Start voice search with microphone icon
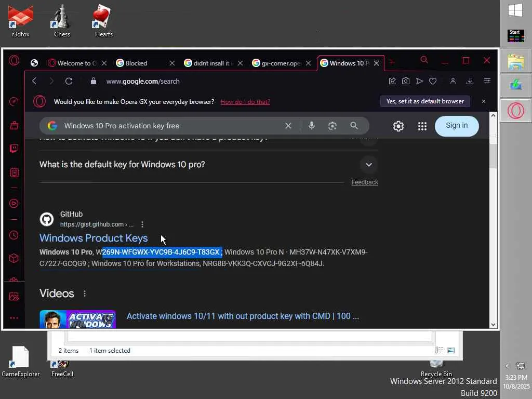This screenshot has height=399, width=532. (x=312, y=126)
